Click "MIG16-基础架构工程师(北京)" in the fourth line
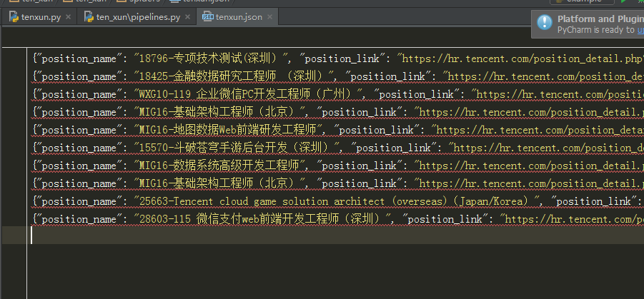Screen dimensions: 644x299 tap(217, 112)
